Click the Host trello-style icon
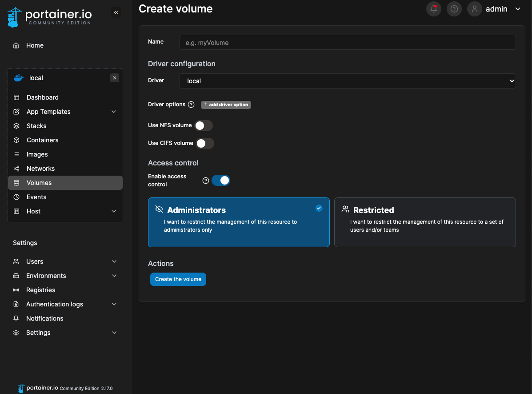This screenshot has height=394, width=532. 16,211
